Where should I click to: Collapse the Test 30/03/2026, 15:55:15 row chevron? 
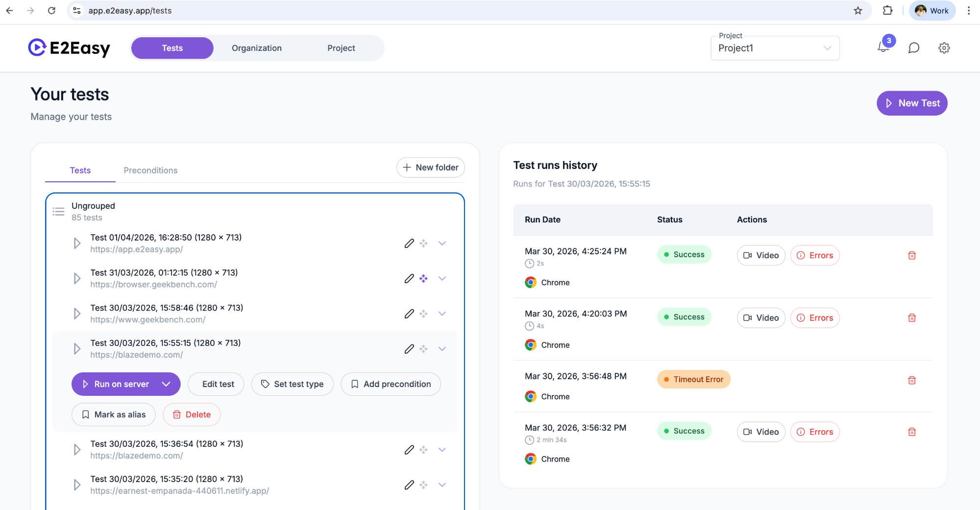(x=442, y=349)
